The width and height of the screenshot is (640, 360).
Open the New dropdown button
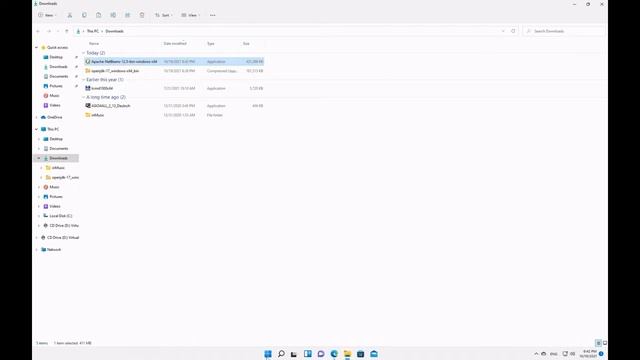tap(47, 15)
